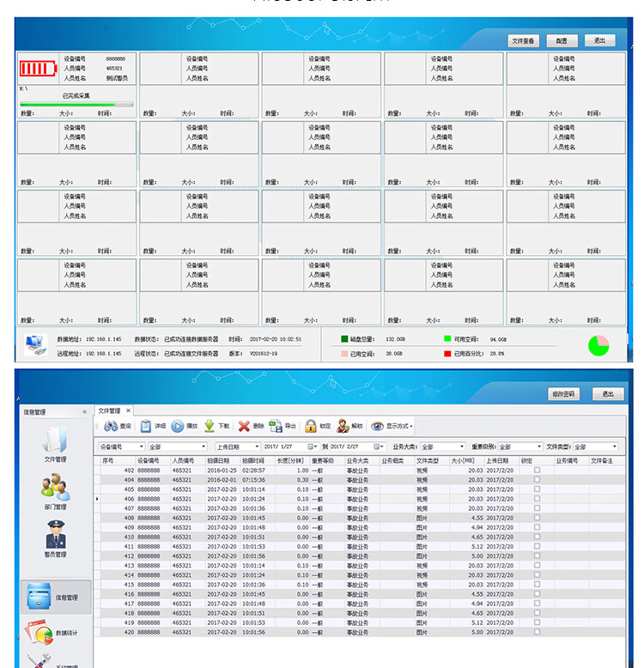
Task: Tick the 锁定 checkbox in row 402
Action: tap(537, 470)
